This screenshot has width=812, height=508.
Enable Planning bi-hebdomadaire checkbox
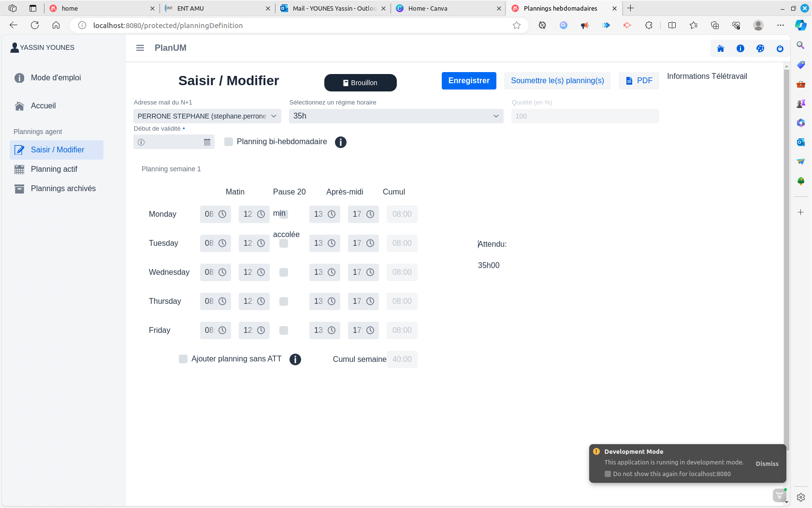click(229, 142)
